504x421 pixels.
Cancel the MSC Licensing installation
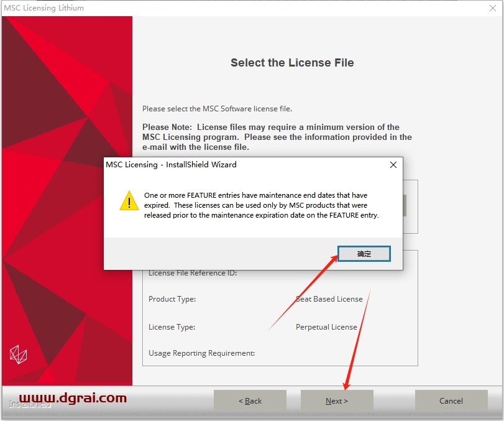[451, 400]
